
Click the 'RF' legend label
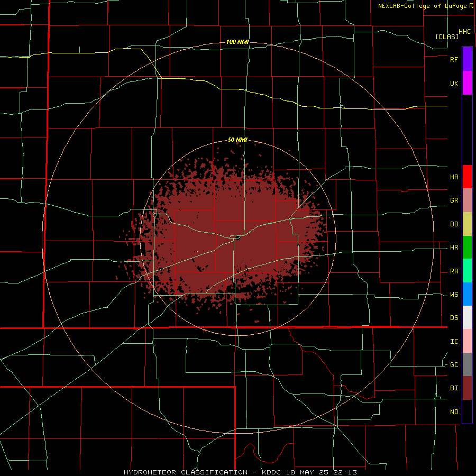point(454,59)
